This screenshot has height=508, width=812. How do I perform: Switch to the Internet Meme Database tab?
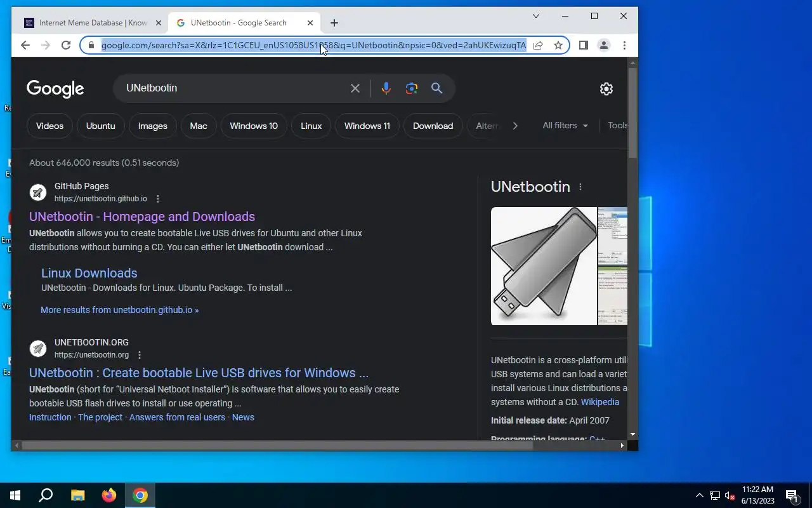click(x=92, y=23)
